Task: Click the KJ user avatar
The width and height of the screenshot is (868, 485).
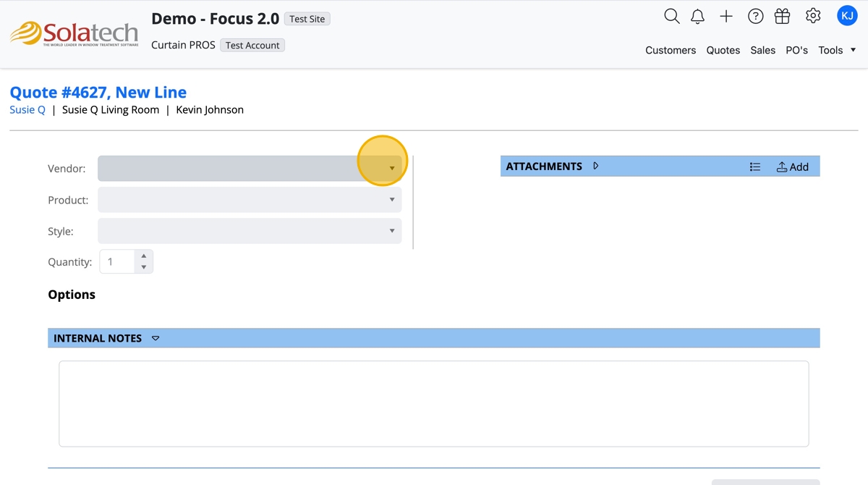Action: tap(846, 15)
